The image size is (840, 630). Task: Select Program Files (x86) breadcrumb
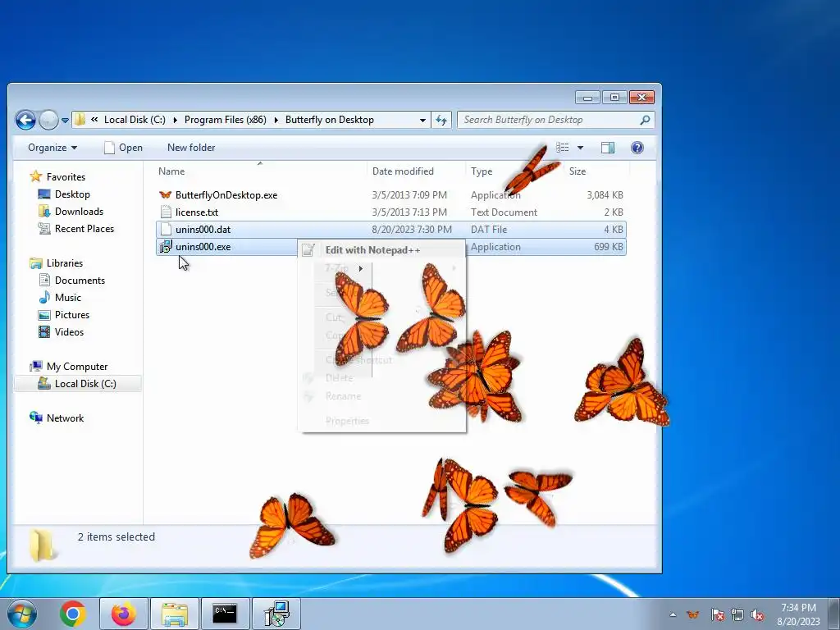tap(225, 120)
